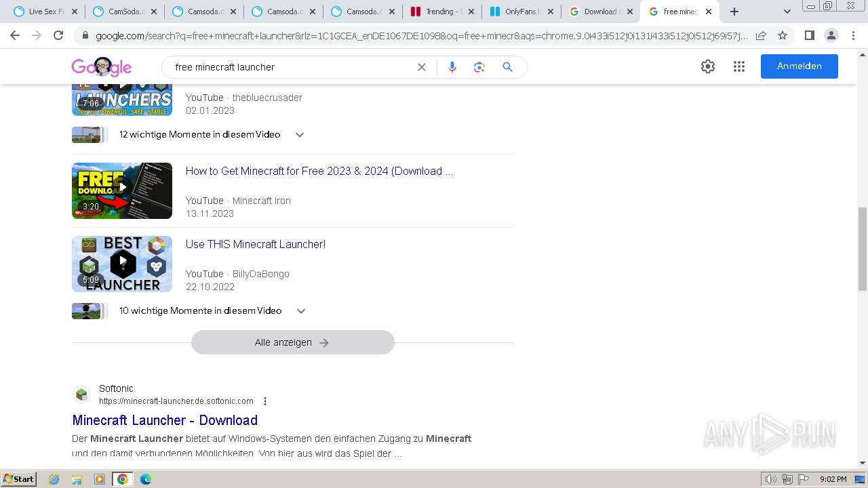Submit search with magnifier icon
Image resolution: width=868 pixels, height=488 pixels.
point(507,67)
